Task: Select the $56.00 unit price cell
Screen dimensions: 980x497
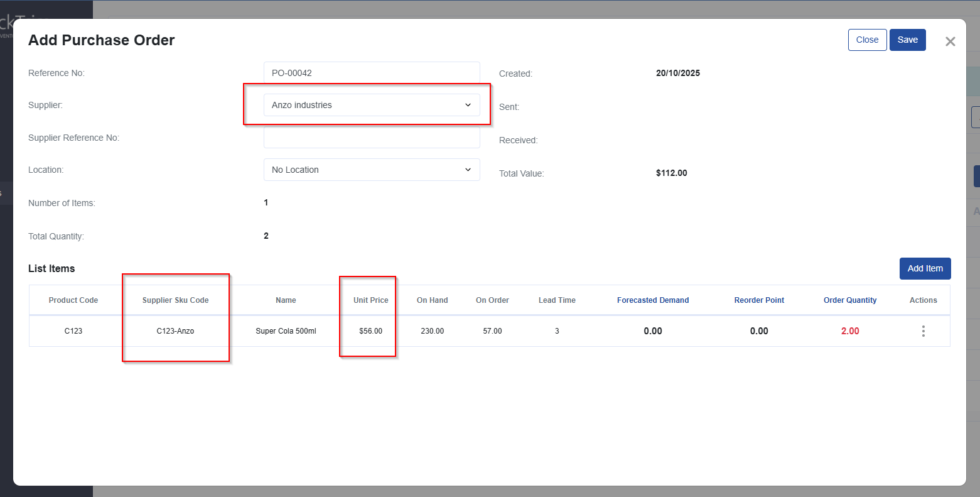Action: pos(370,331)
